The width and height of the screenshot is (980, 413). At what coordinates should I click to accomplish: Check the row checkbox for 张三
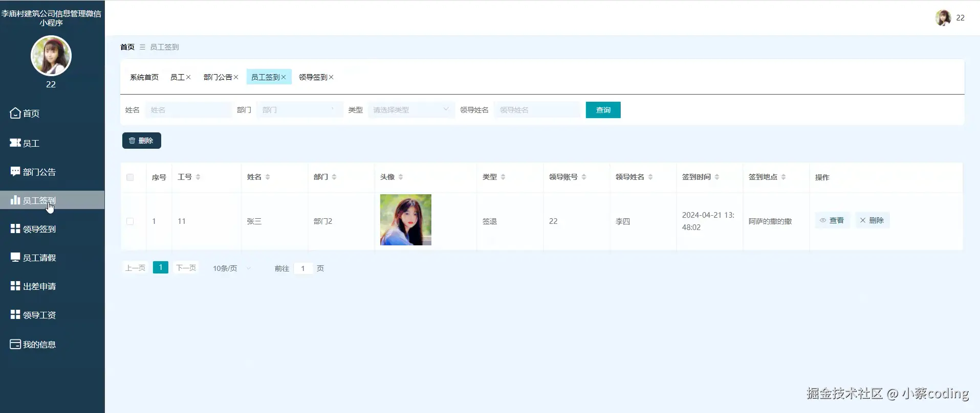(x=130, y=221)
